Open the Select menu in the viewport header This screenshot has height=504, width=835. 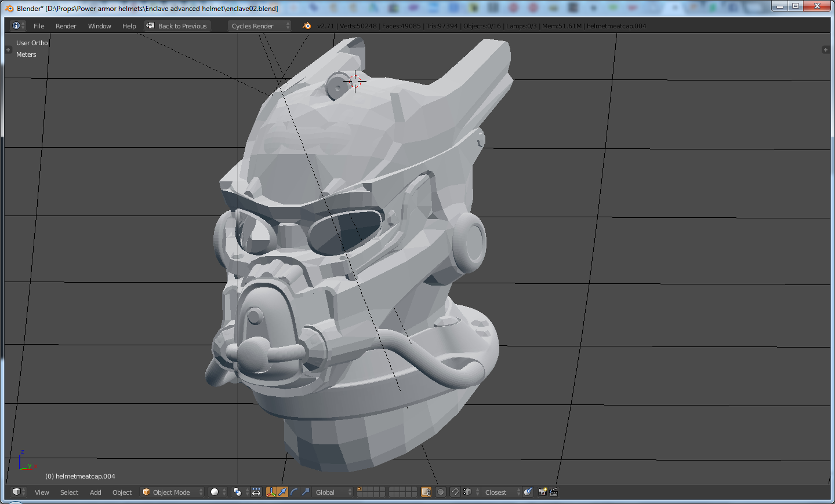[69, 492]
